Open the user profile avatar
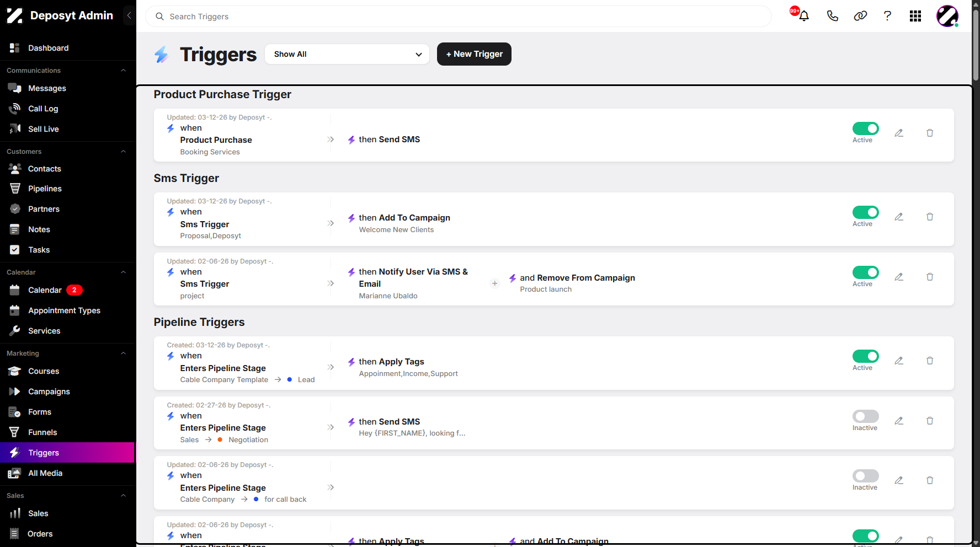The width and height of the screenshot is (980, 547). (x=947, y=16)
